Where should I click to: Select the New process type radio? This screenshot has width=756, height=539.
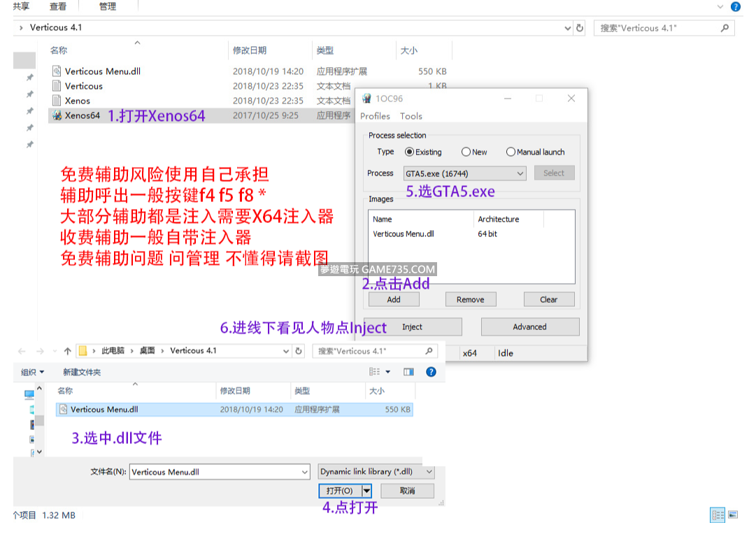(x=466, y=152)
